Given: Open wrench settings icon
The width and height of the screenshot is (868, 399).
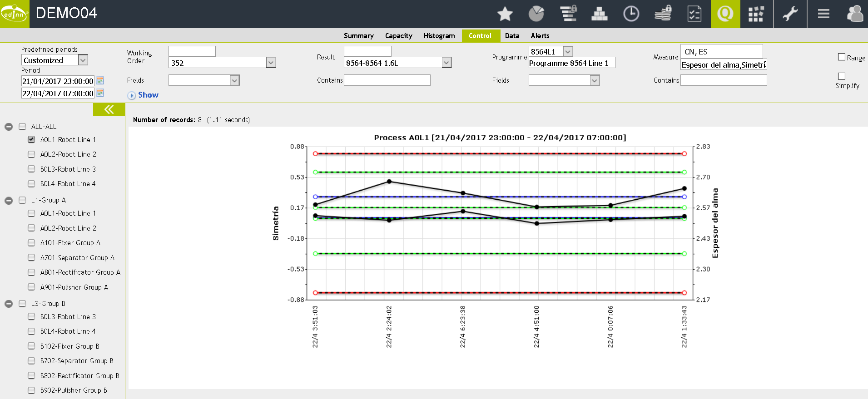Looking at the screenshot, I should 790,14.
